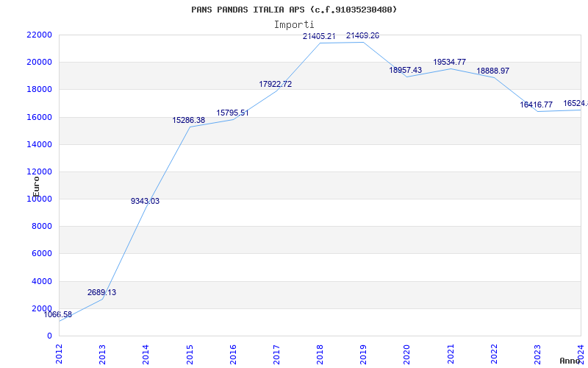Click y-axis value 20000
This screenshot has width=588, height=368.
[39, 63]
